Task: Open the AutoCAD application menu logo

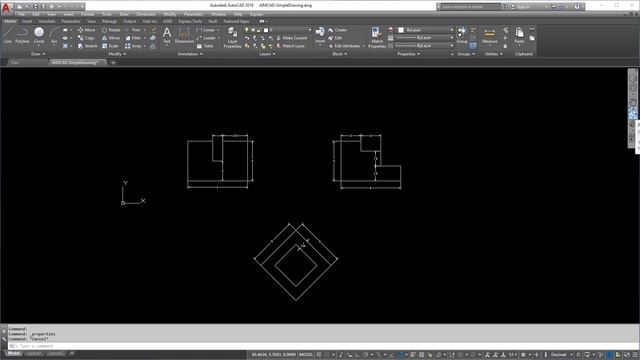Action: click(6, 7)
